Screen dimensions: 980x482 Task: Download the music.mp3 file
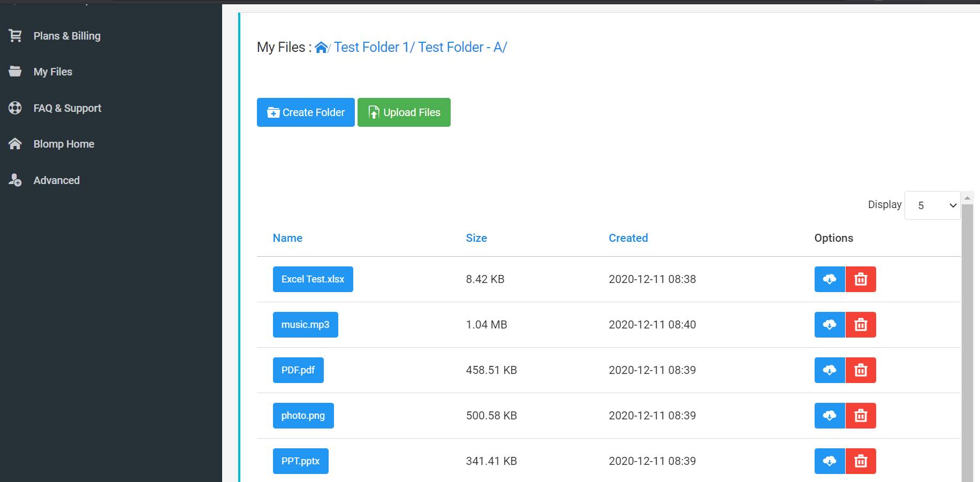coord(829,325)
